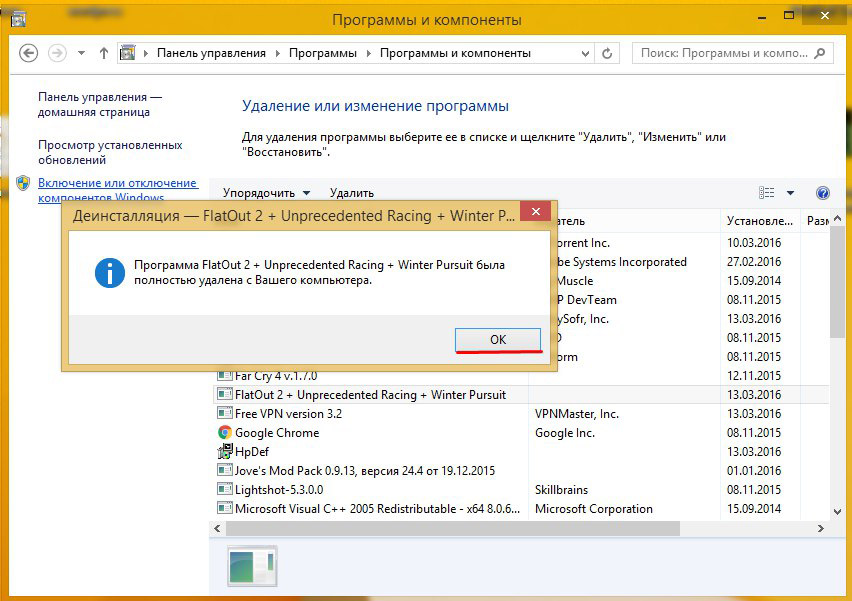Open Панель управления домашняя страница link

coord(100,104)
